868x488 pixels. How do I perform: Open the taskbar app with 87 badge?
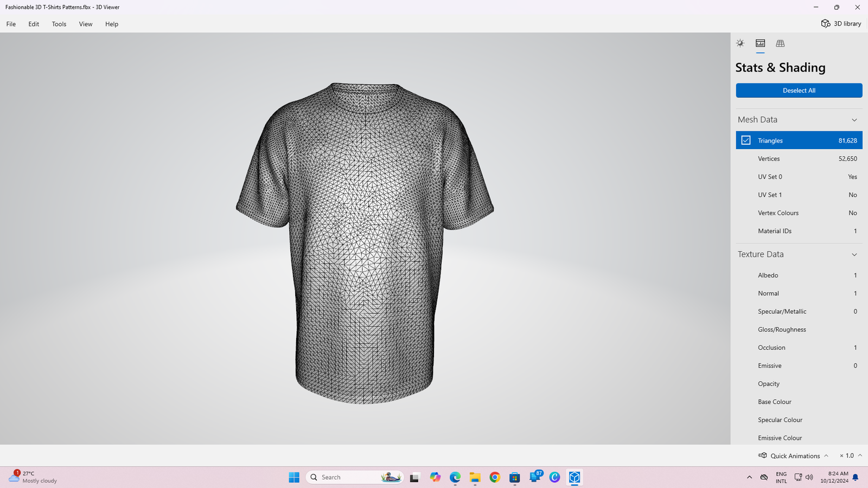click(535, 477)
